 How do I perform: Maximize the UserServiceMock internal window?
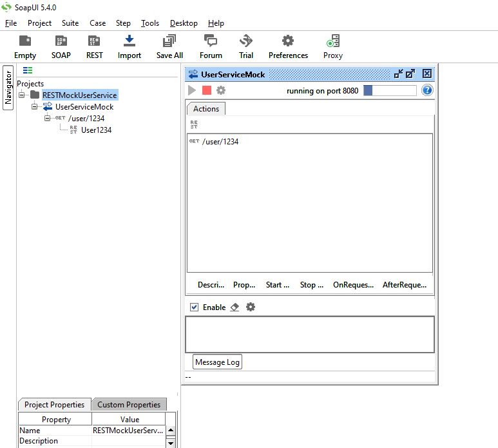410,73
